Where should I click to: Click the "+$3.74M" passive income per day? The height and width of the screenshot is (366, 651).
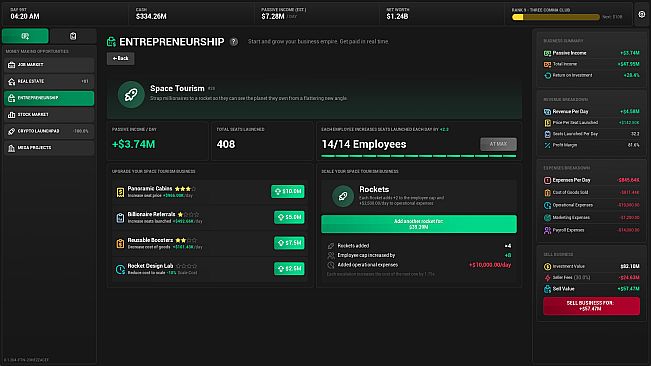coord(134,144)
